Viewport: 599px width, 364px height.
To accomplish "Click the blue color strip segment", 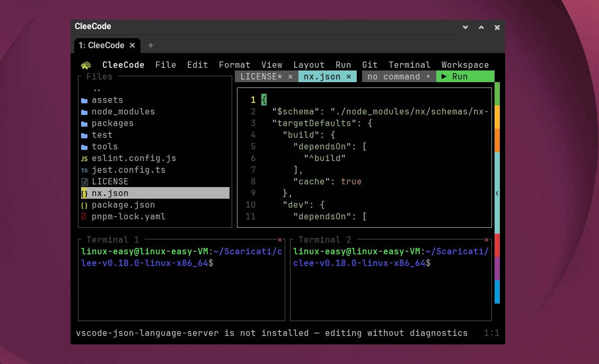I will pos(497,292).
